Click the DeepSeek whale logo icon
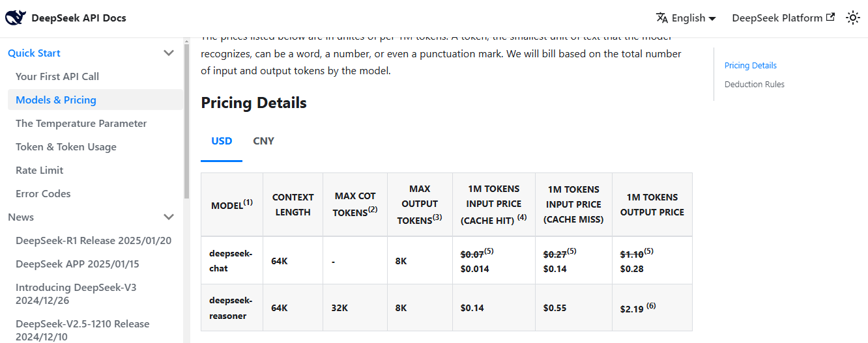This screenshot has height=343, width=868. click(16, 18)
